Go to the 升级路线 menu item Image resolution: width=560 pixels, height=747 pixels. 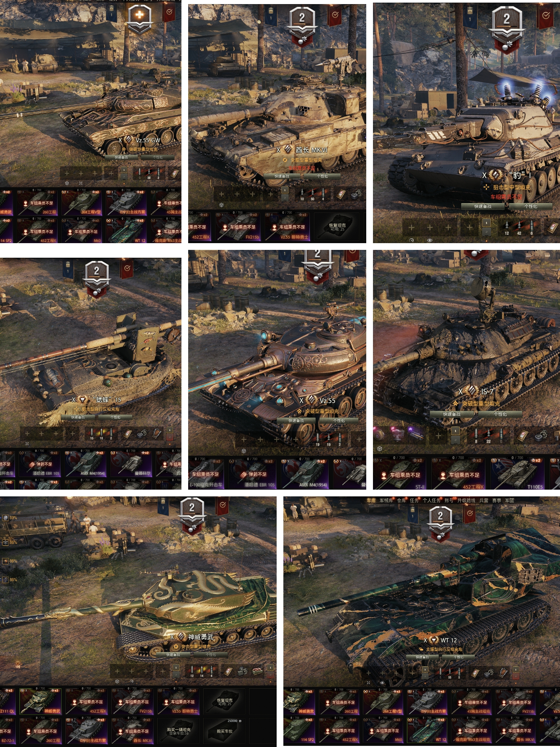(466, 500)
